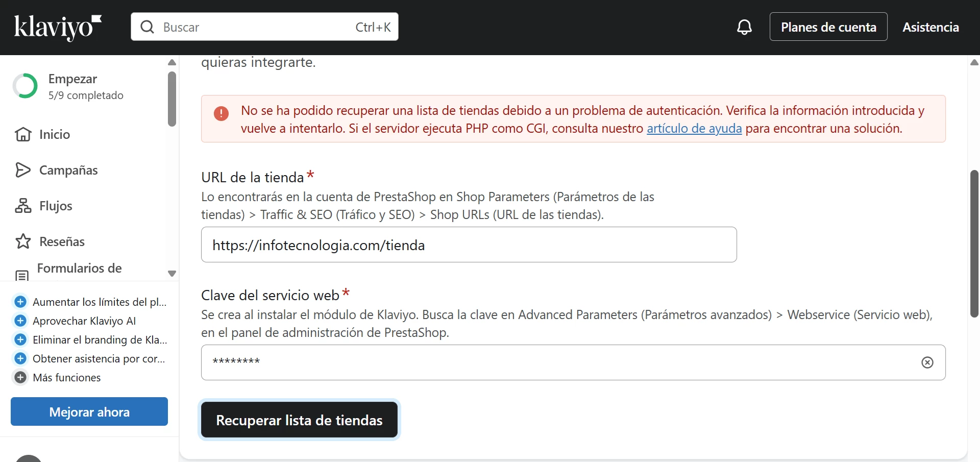Click the URL de la tienda field
Viewport: 980px width, 462px height.
point(469,245)
